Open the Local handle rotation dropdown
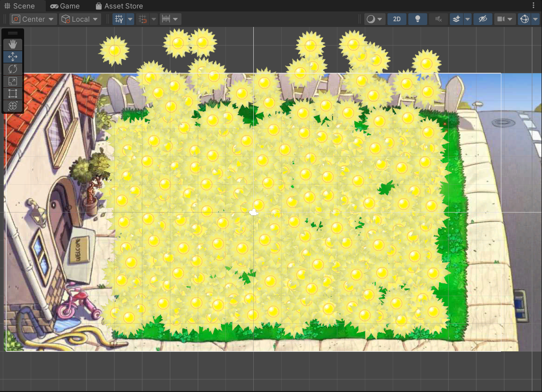This screenshot has height=392, width=542. (x=80, y=19)
